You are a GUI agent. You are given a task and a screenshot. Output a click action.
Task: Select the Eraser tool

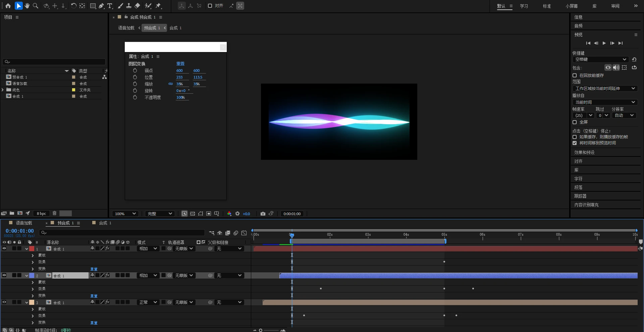tap(137, 6)
